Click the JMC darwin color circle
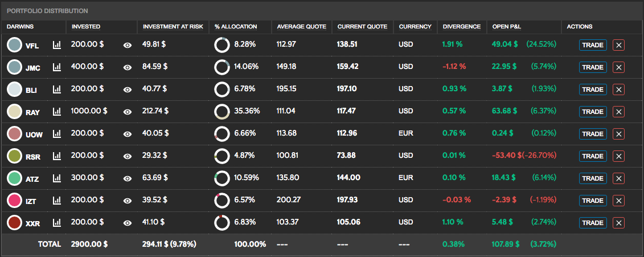 15,67
